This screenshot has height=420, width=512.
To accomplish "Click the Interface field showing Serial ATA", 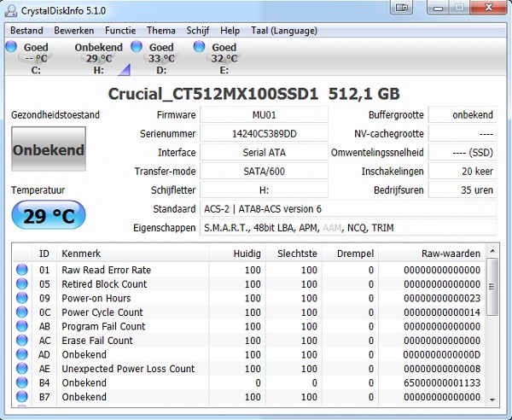I will click(264, 153).
